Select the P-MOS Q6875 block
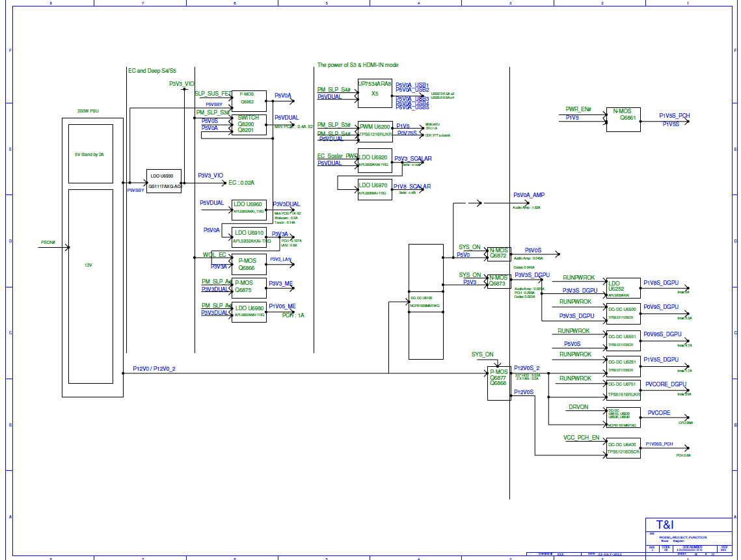This screenshot has height=560, width=741. tap(249, 287)
